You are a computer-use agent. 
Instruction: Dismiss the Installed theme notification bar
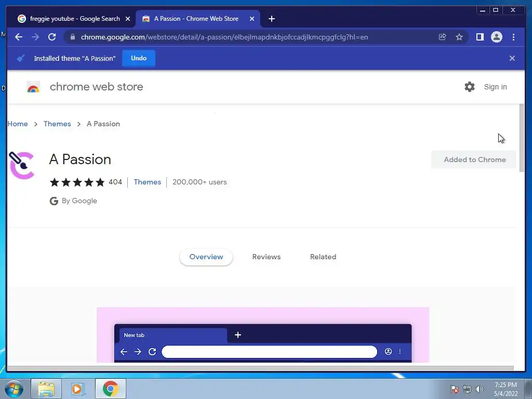tap(512, 58)
